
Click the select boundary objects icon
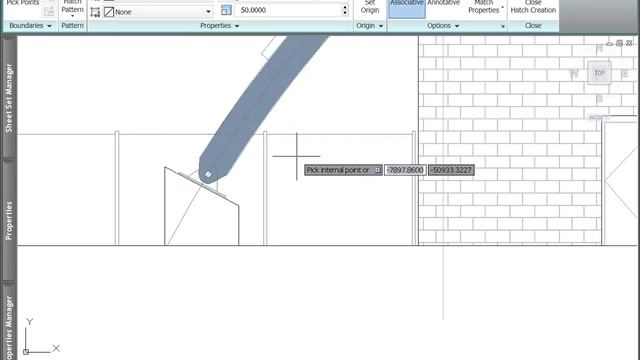49,12
